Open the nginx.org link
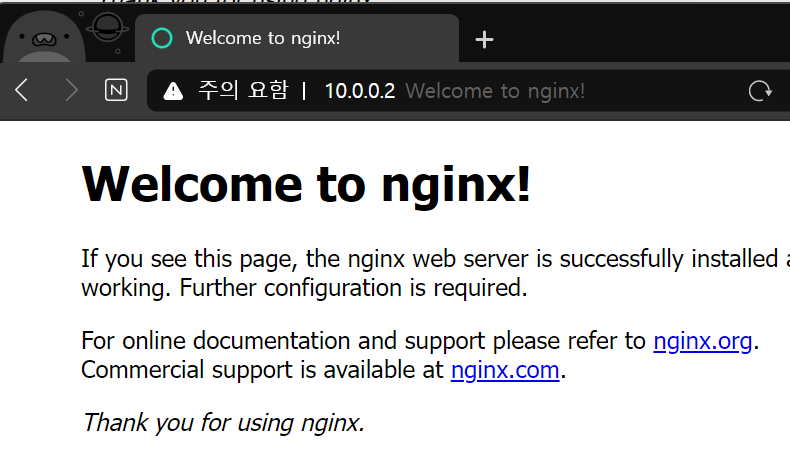The image size is (790, 464). (x=702, y=341)
